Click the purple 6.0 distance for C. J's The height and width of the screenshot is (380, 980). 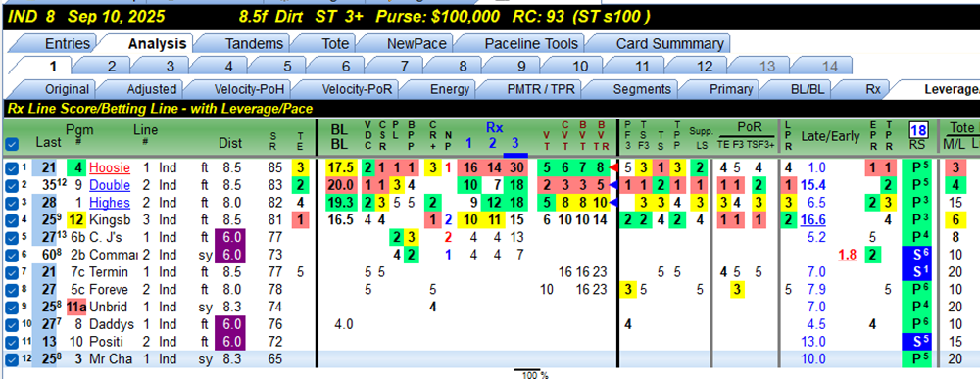[231, 237]
